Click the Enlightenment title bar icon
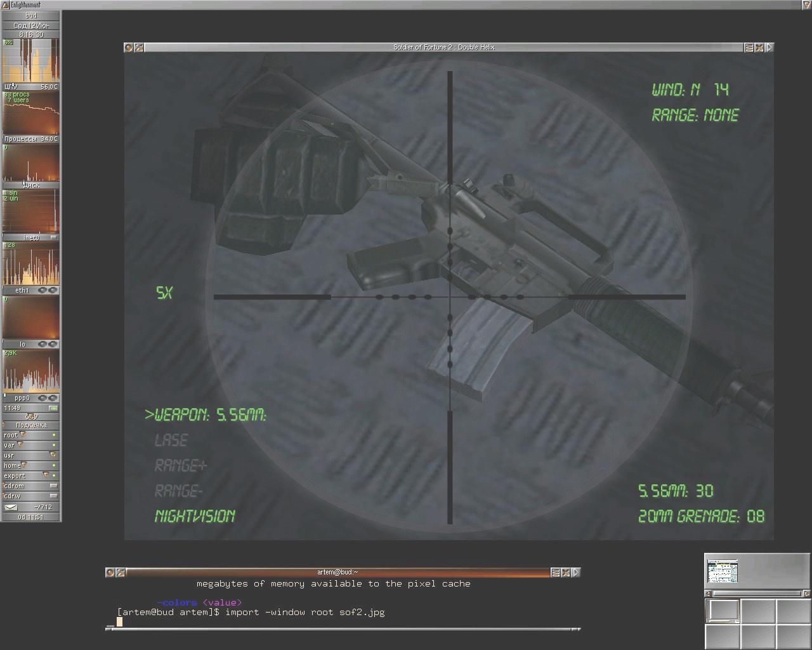The width and height of the screenshot is (812, 650). pos(5,4)
